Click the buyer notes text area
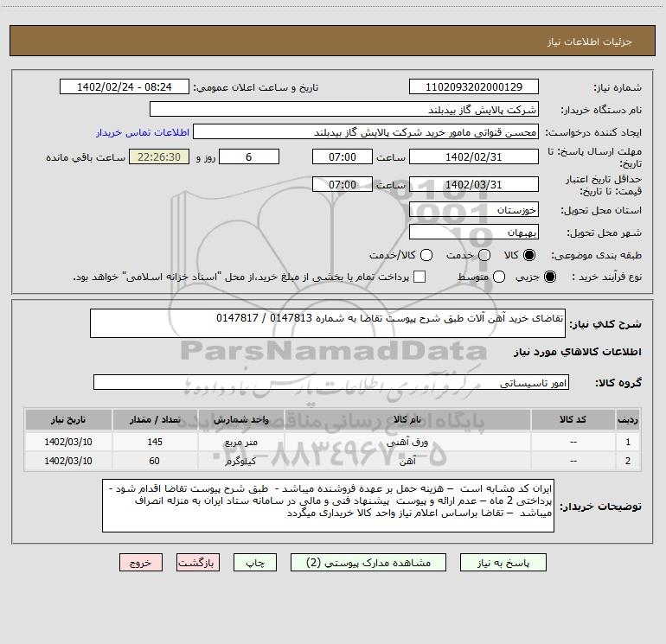 [328, 506]
